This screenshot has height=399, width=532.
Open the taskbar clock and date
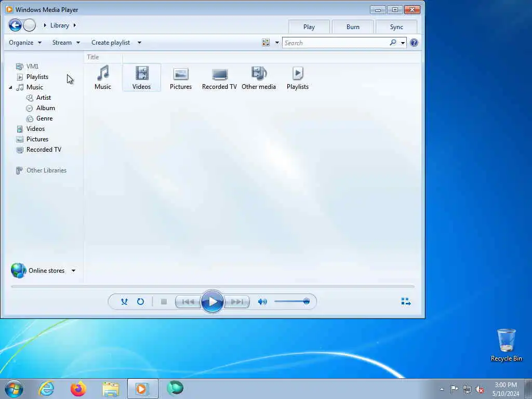point(506,389)
